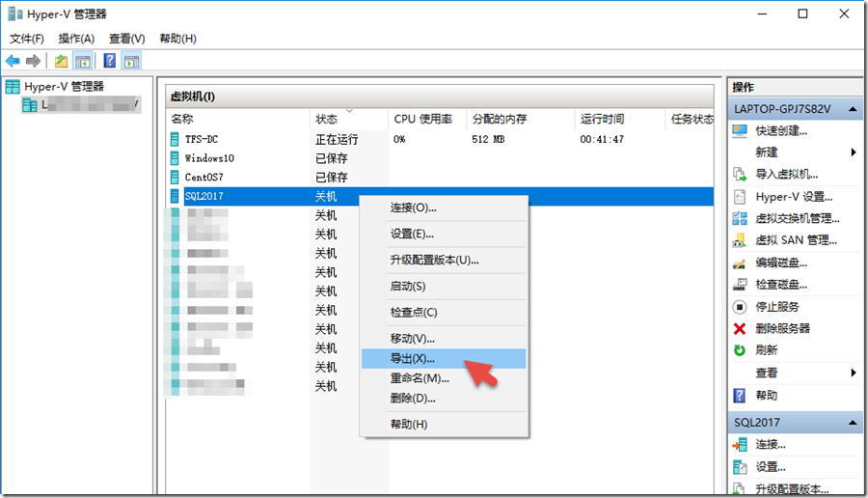Click the Windows10 virtual machine icon
This screenshot has height=498, width=868.
[175, 158]
